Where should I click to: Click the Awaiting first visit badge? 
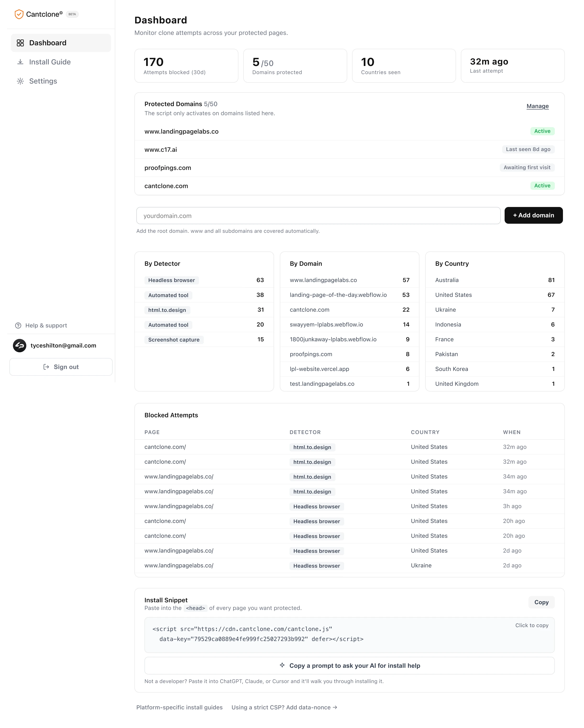pyautogui.click(x=527, y=168)
